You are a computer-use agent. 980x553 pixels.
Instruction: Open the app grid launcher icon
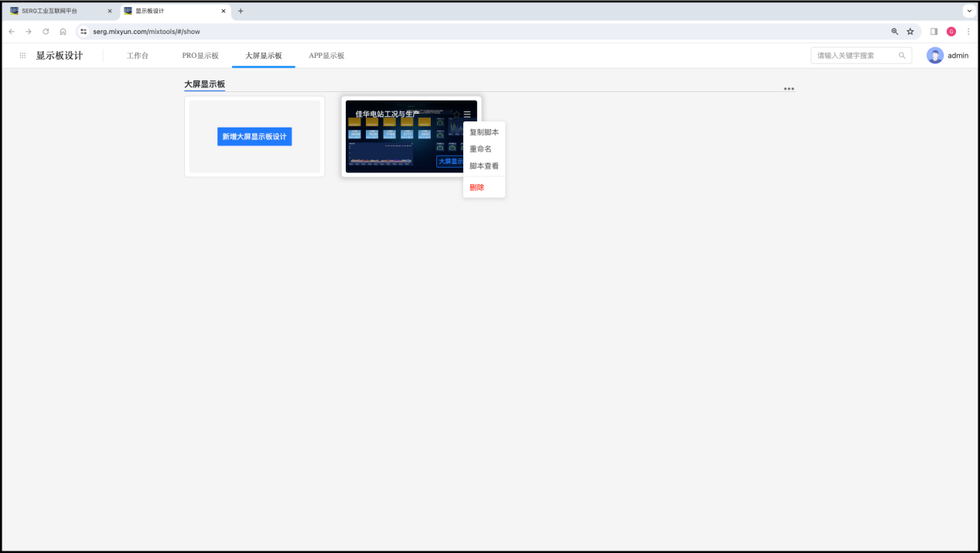22,56
